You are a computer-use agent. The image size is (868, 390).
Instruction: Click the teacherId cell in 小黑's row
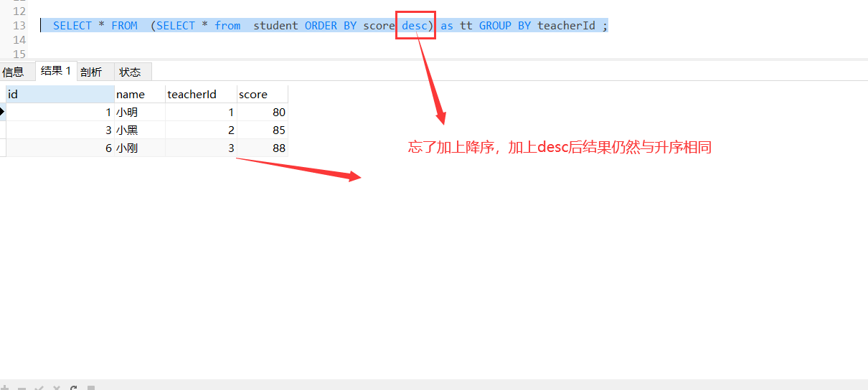tap(201, 130)
